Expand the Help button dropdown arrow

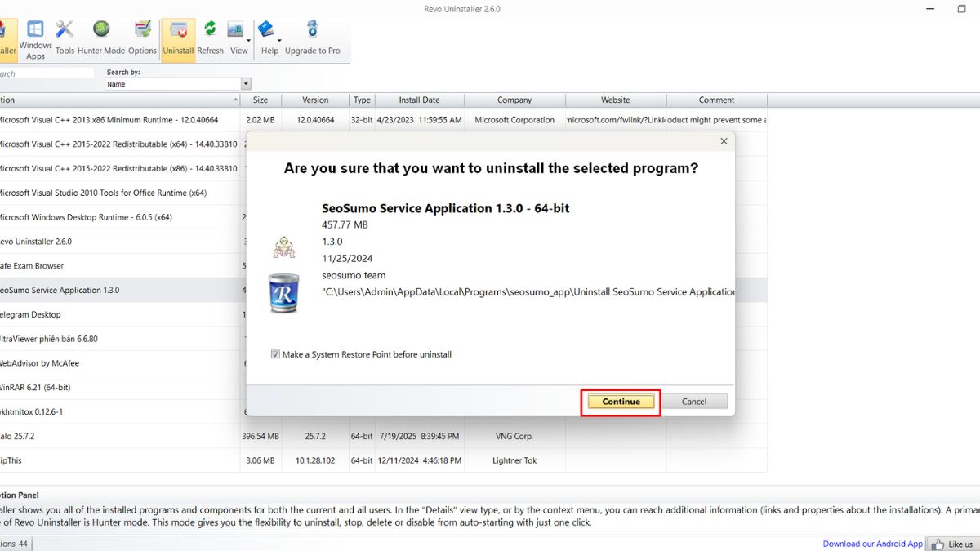(279, 39)
